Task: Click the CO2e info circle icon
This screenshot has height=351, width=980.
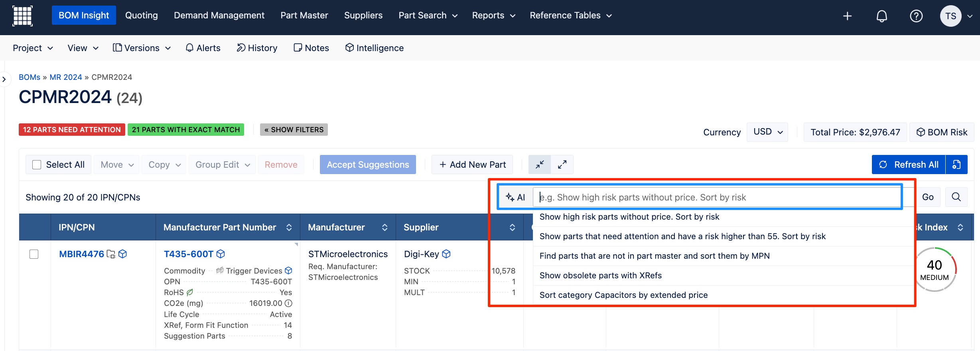Action: click(288, 303)
